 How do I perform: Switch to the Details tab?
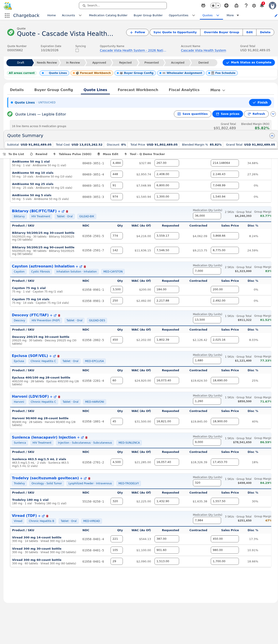(x=17, y=90)
